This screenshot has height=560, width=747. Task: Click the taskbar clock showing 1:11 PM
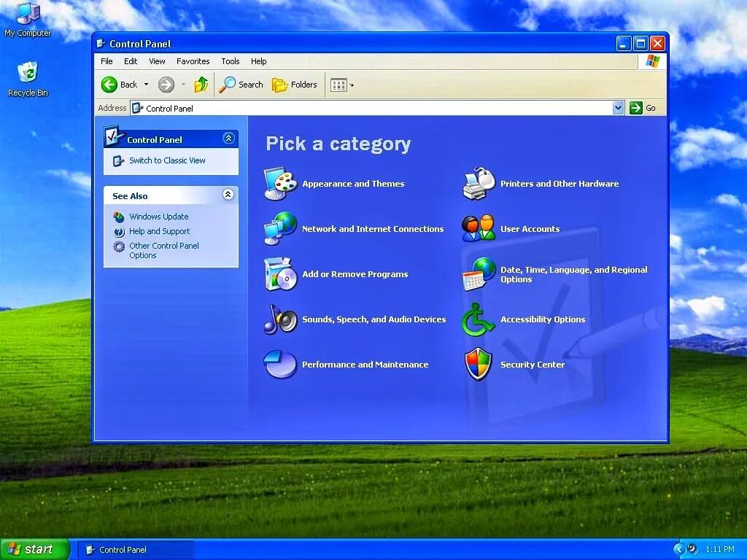pos(720,549)
